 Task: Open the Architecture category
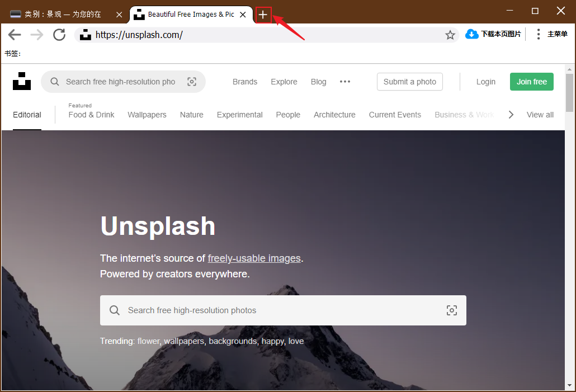pos(334,115)
